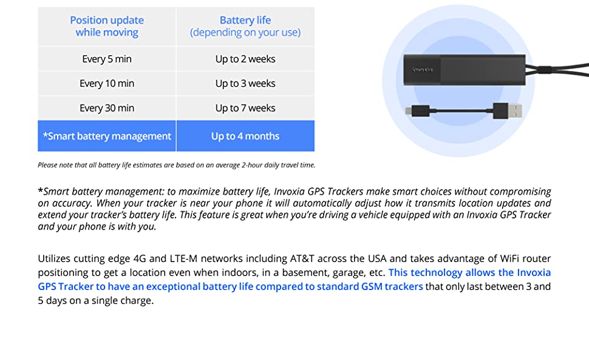Click the blue "Up to 4 months" cell
The image size is (589, 364).
[245, 136]
